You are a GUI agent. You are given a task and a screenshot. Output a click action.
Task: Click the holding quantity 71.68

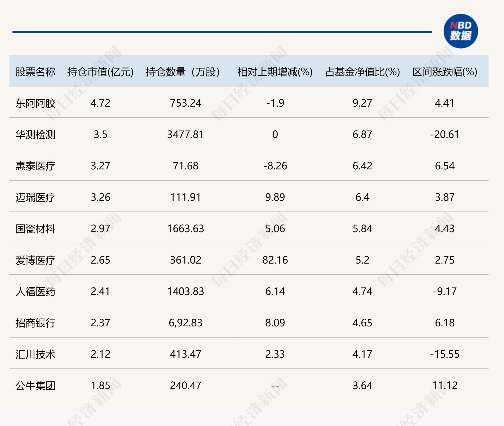coord(185,166)
